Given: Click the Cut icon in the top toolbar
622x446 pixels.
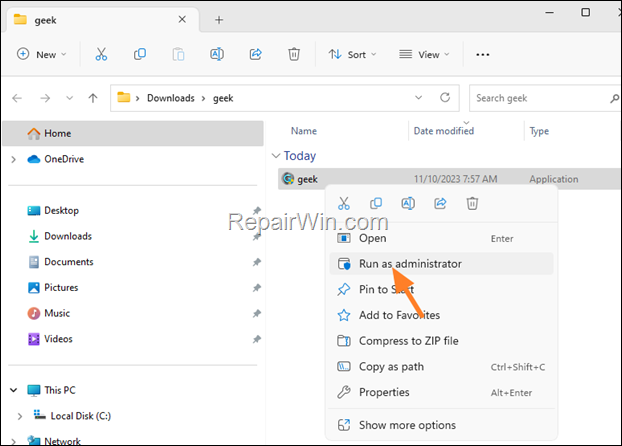Looking at the screenshot, I should click(x=101, y=54).
